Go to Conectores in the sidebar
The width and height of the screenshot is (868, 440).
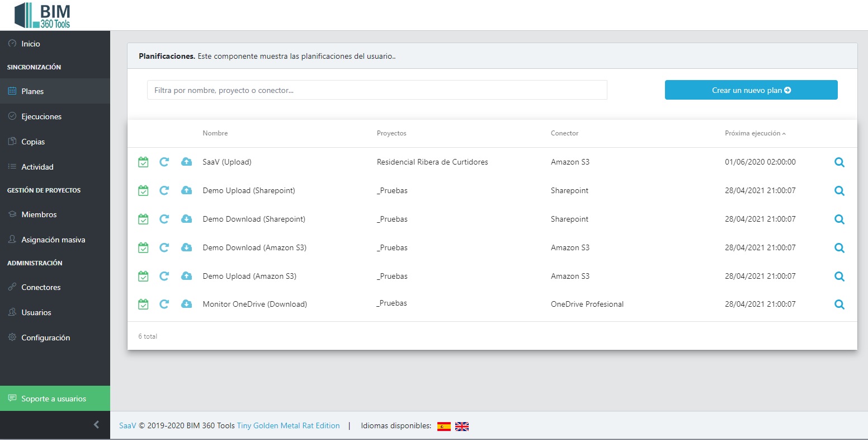[41, 287]
